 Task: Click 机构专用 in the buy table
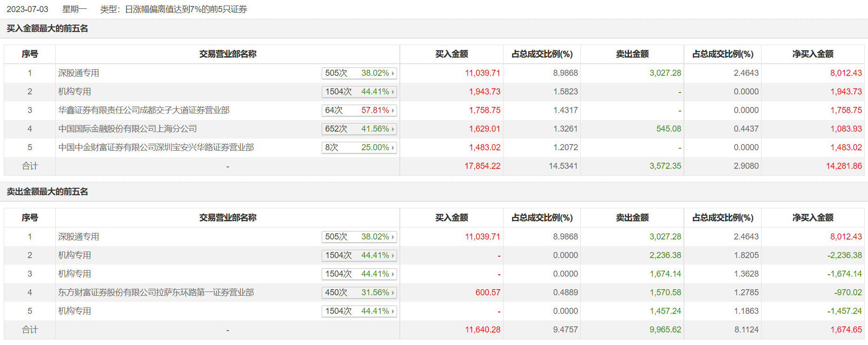click(74, 92)
